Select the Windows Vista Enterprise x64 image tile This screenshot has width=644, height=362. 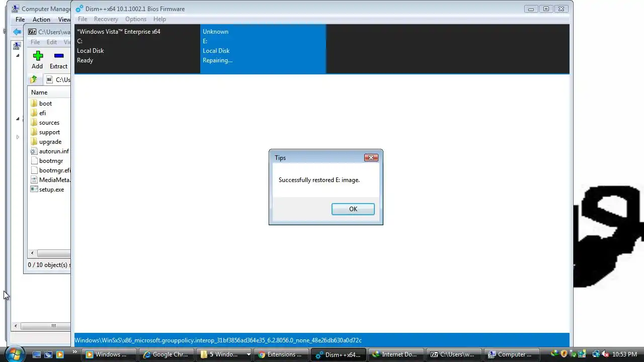pyautogui.click(x=137, y=49)
